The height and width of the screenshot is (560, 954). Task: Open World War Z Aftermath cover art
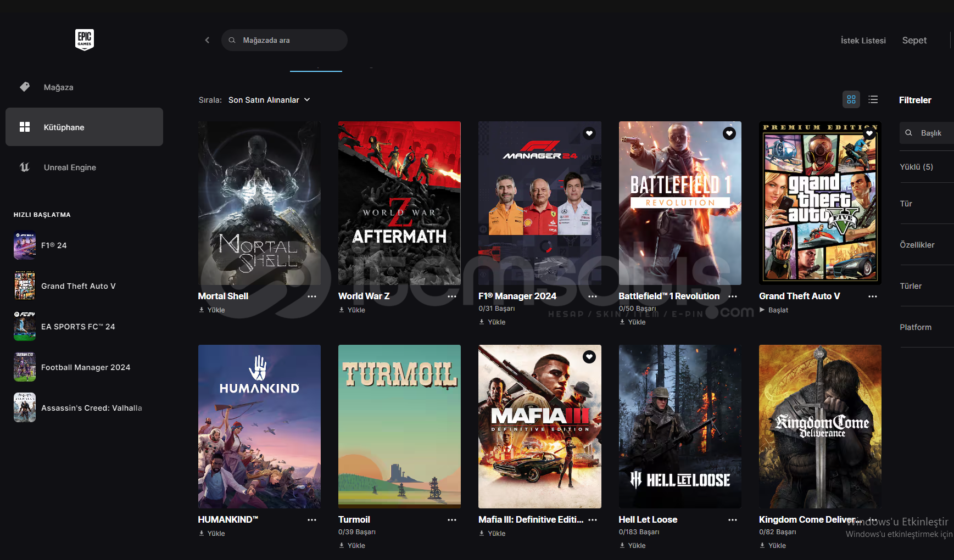click(x=399, y=203)
